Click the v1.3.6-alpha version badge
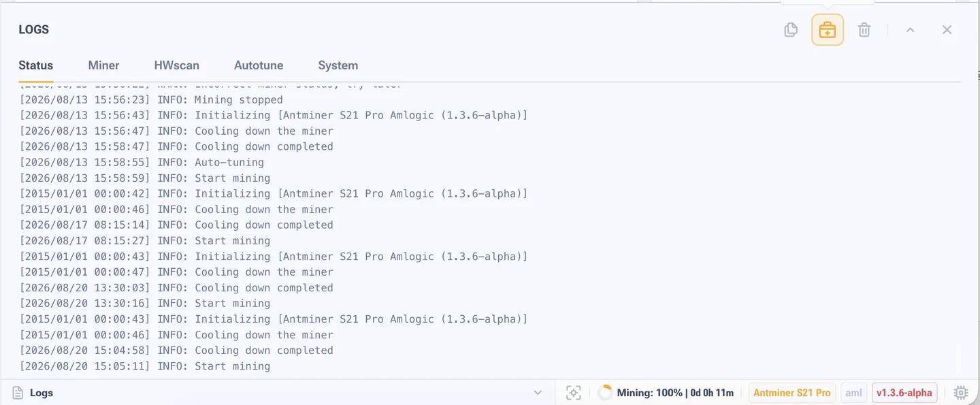The height and width of the screenshot is (405, 980). [x=904, y=393]
